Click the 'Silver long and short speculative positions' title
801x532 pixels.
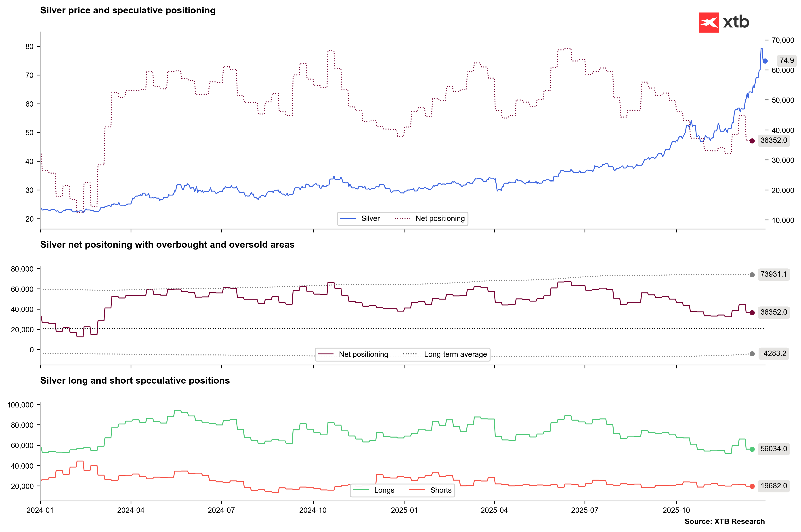[x=135, y=380]
